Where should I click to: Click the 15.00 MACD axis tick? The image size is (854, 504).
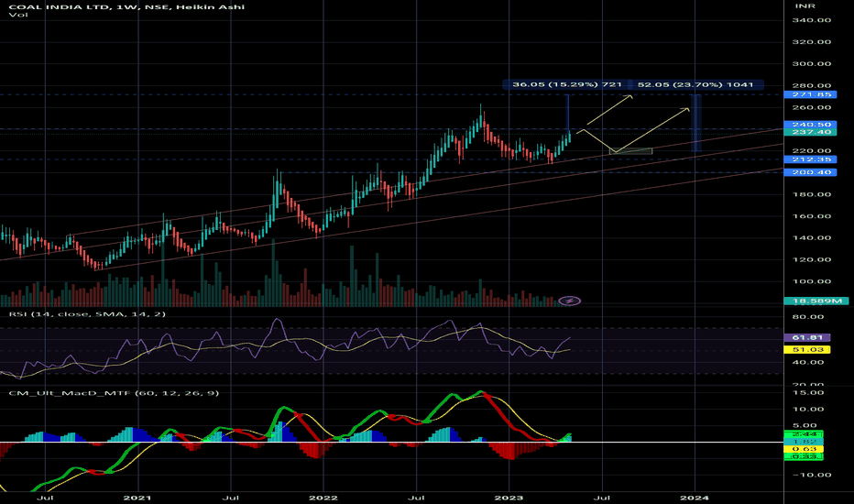[x=808, y=393]
